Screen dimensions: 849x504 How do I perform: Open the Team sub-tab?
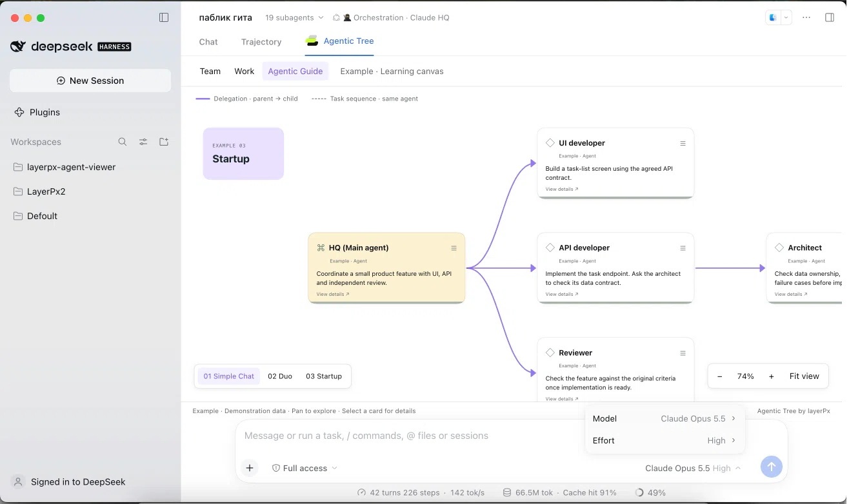click(210, 72)
